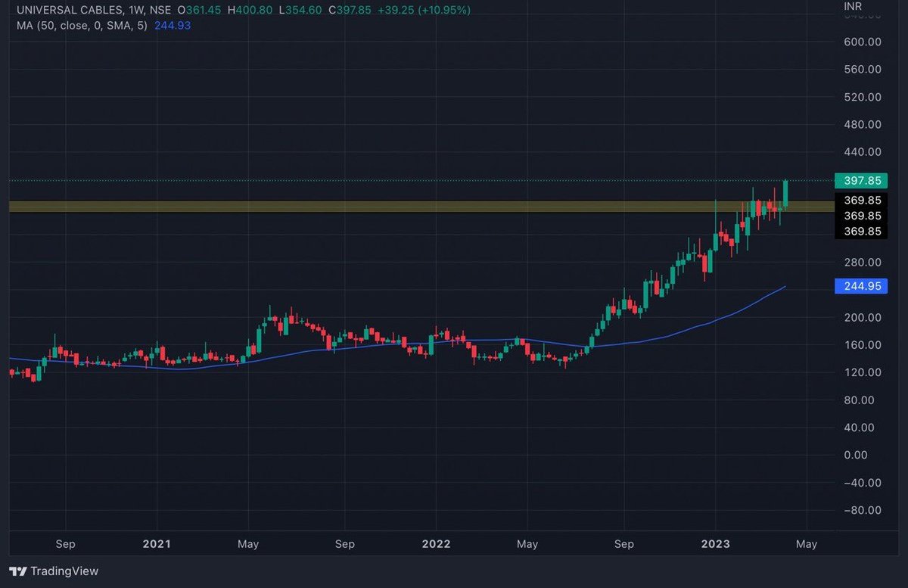Click the open price value O361.45

pyautogui.click(x=201, y=10)
